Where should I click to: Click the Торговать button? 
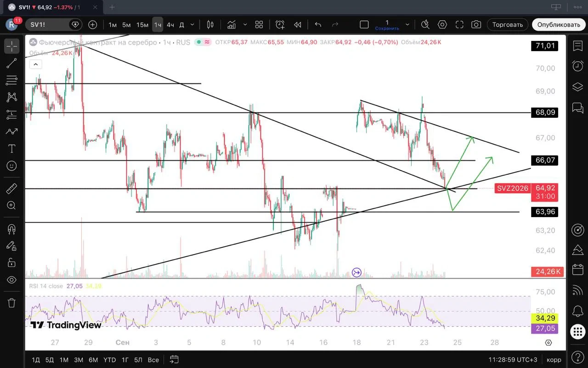click(508, 25)
